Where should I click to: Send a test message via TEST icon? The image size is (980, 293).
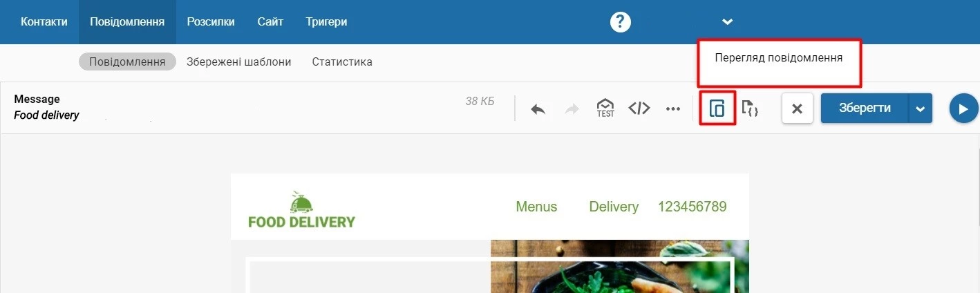(605, 108)
